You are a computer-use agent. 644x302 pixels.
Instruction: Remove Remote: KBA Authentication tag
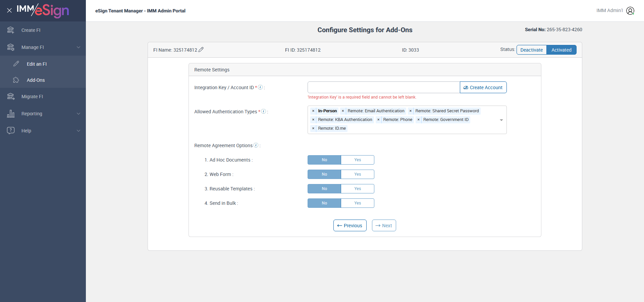point(313,120)
